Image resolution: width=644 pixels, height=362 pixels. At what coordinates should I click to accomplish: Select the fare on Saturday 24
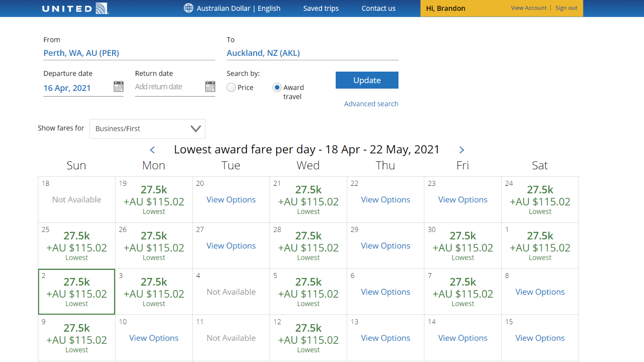point(540,200)
